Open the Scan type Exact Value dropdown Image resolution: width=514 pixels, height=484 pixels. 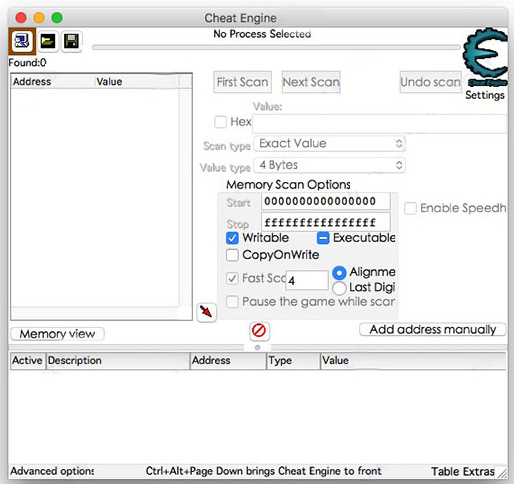[x=330, y=144]
